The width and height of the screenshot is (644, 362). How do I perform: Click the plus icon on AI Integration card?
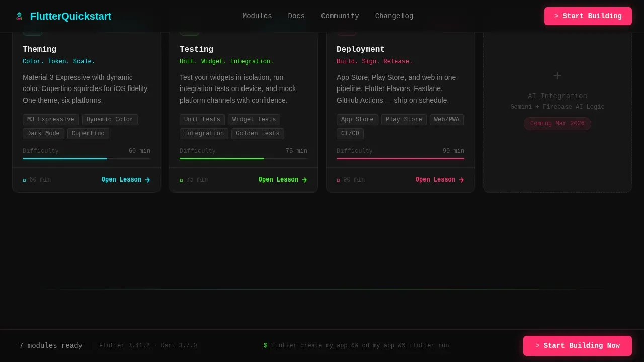[x=557, y=76]
